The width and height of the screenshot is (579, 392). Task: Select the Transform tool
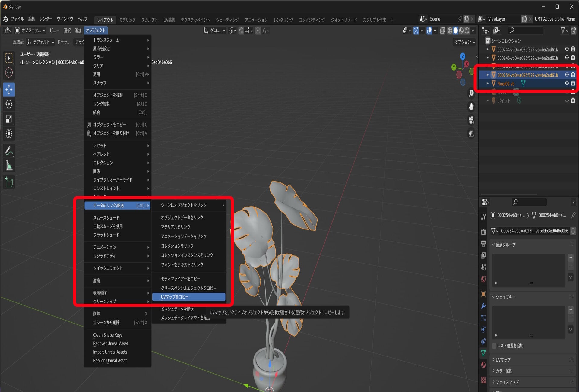coord(9,134)
